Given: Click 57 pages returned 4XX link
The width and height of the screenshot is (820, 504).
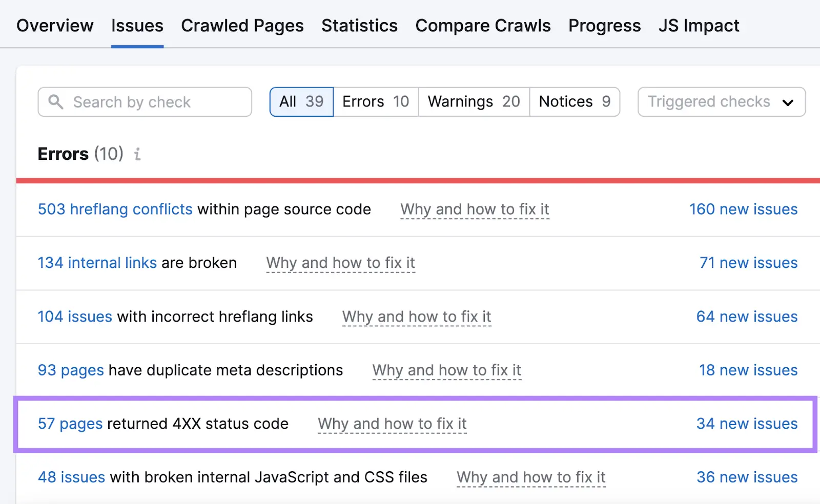Looking at the screenshot, I should pos(70,424).
